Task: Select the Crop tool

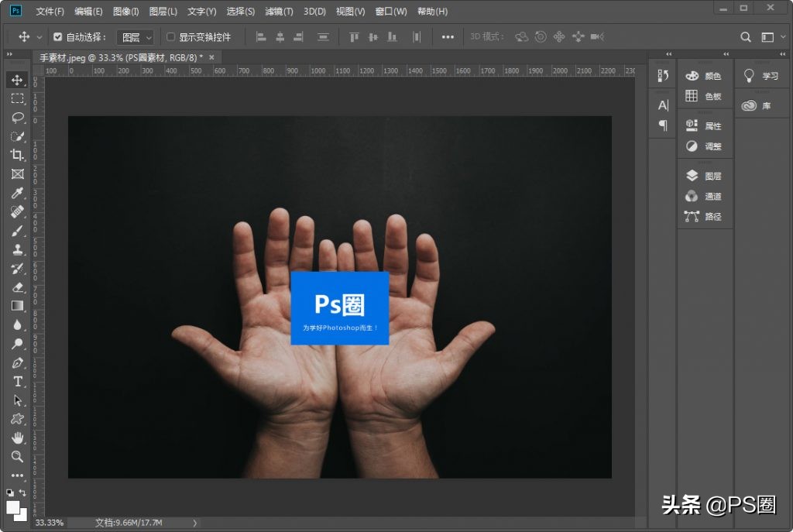Action: pos(17,155)
